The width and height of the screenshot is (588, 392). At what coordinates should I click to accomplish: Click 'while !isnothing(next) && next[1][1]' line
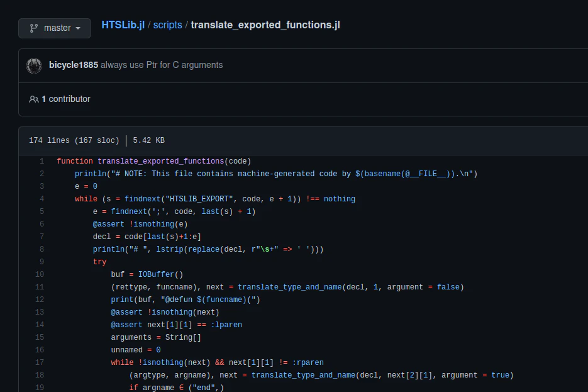217,362
